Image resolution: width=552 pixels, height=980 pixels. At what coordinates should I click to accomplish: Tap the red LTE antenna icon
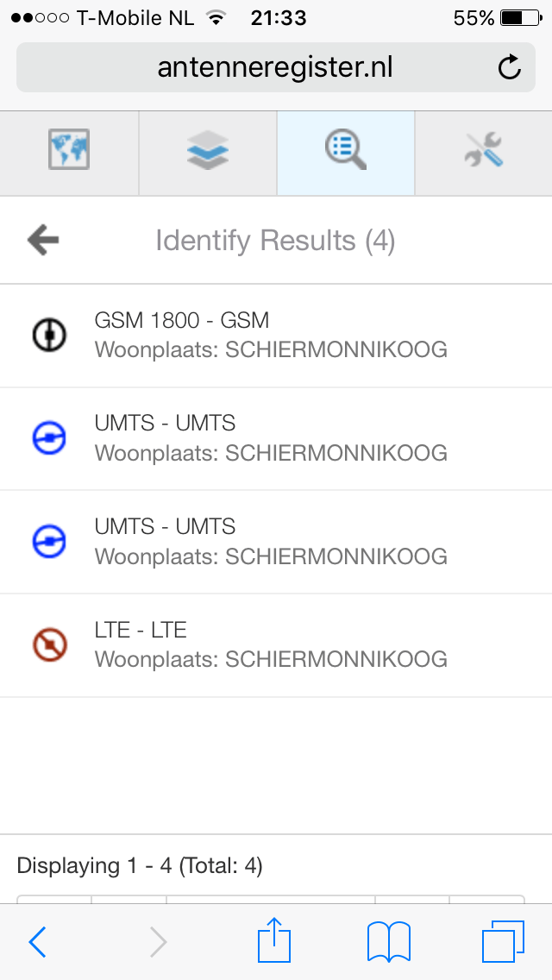coord(49,644)
